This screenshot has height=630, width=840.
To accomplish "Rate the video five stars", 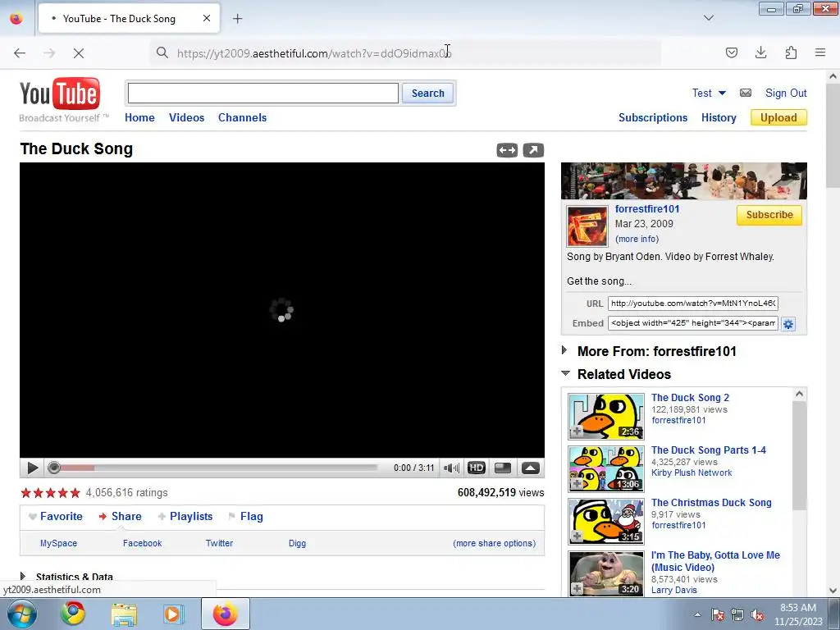I will pos(75,493).
